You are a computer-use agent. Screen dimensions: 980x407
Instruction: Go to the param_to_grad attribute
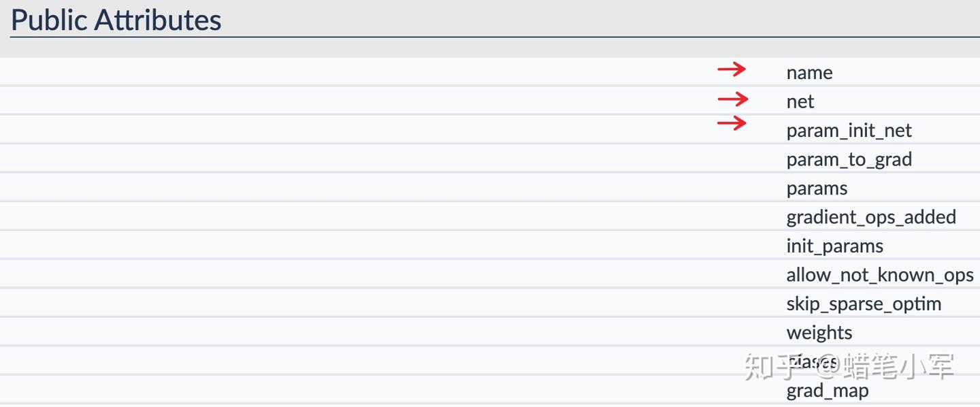(849, 160)
